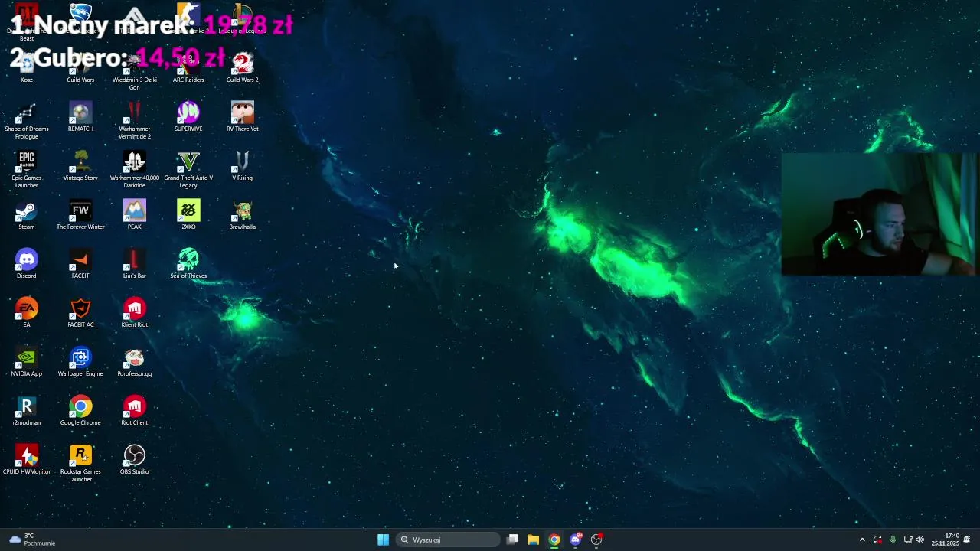Select PEAK game icon
Viewport: 980px width, 551px height.
coord(134,214)
